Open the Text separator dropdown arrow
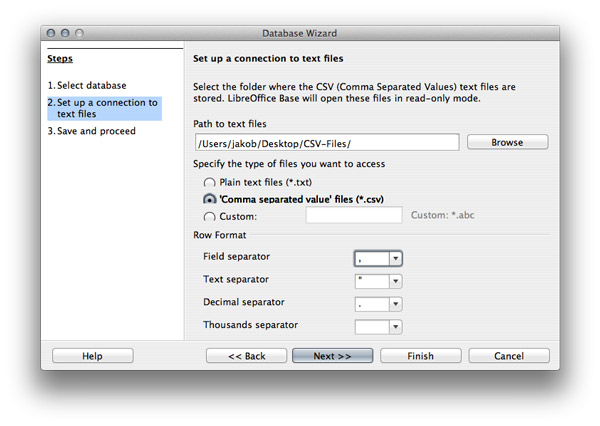 396,281
